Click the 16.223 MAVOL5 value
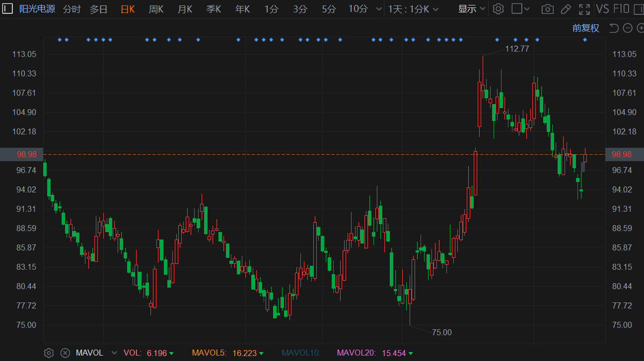The height and width of the screenshot is (361, 644). pyautogui.click(x=244, y=353)
